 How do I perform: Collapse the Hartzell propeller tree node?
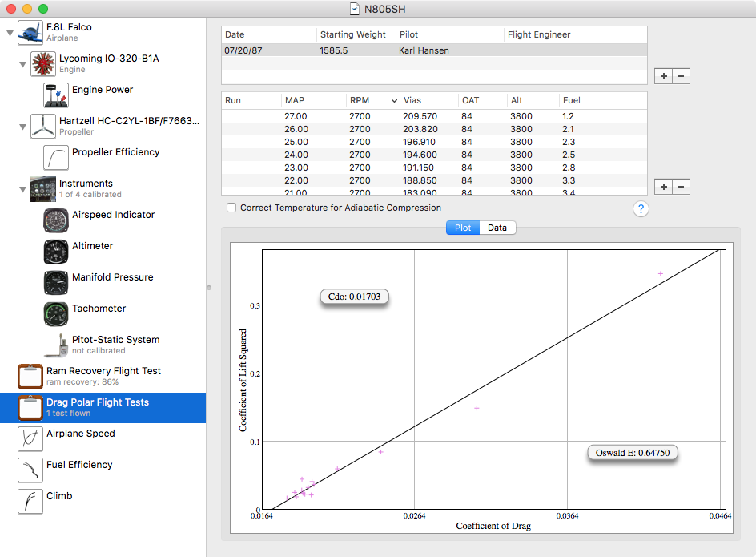pos(22,127)
